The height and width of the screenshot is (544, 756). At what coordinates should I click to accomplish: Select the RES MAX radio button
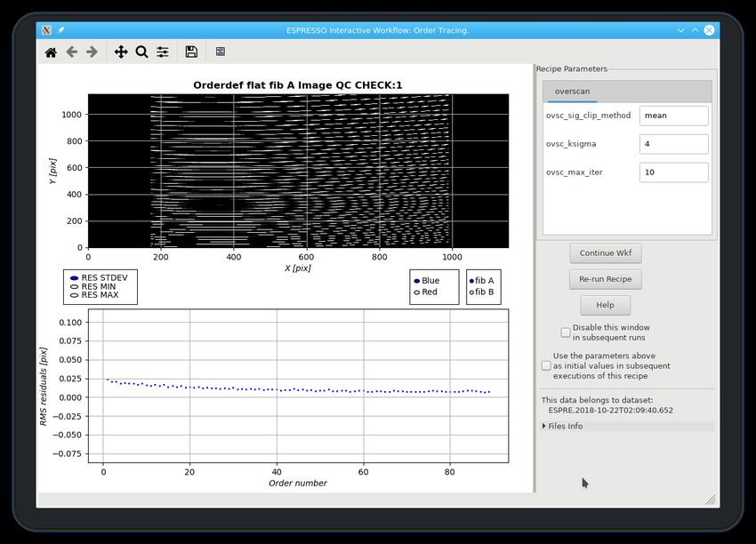[74, 295]
